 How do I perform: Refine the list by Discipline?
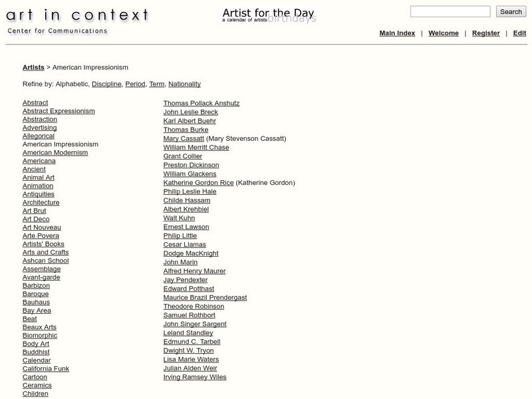(x=106, y=84)
